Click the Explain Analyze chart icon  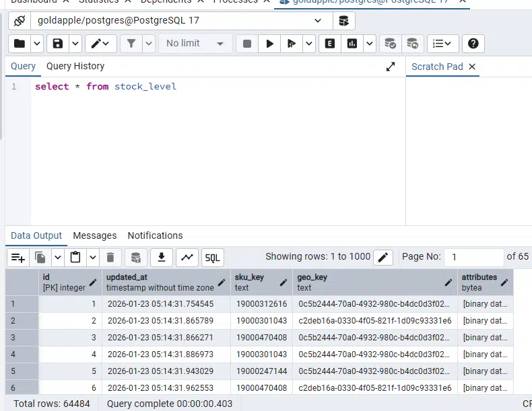(x=352, y=44)
